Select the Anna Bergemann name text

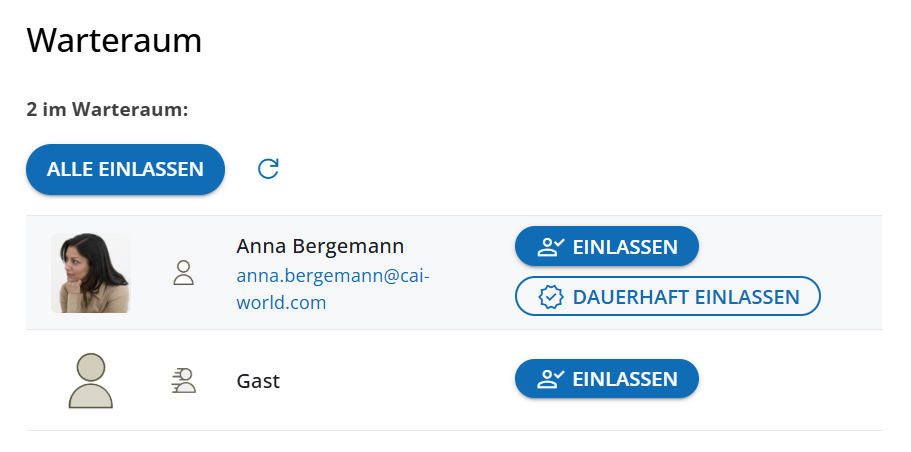click(x=320, y=247)
